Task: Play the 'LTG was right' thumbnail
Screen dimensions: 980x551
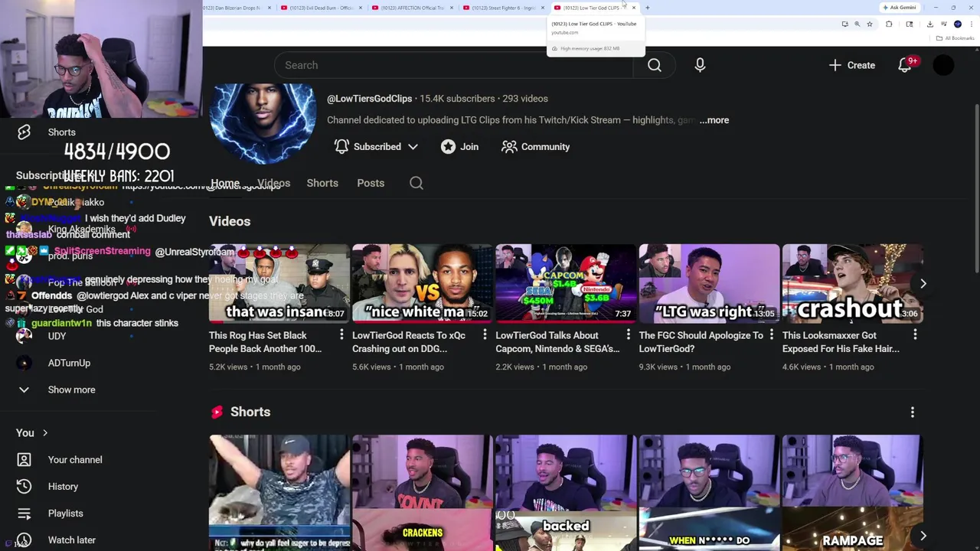Action: [709, 283]
